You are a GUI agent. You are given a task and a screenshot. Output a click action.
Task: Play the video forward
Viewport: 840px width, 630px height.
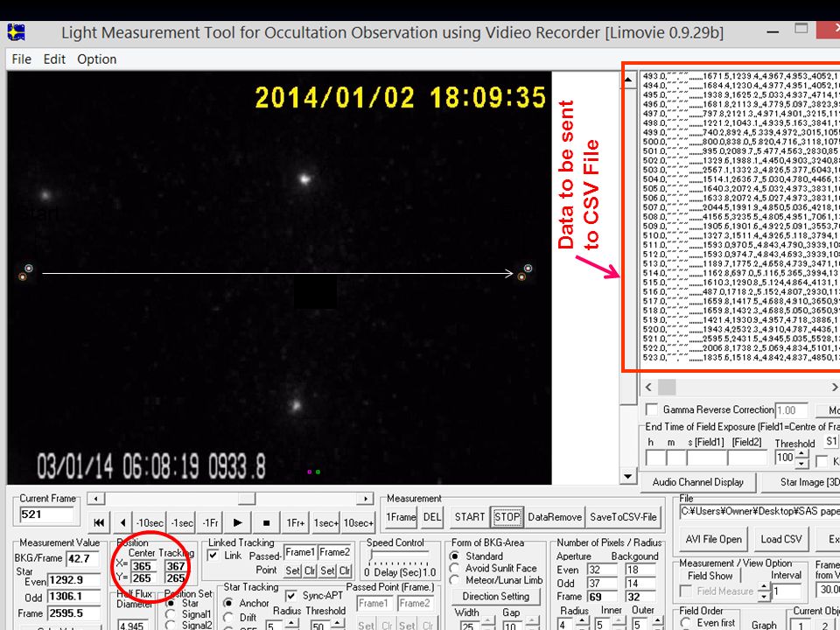pyautogui.click(x=238, y=522)
